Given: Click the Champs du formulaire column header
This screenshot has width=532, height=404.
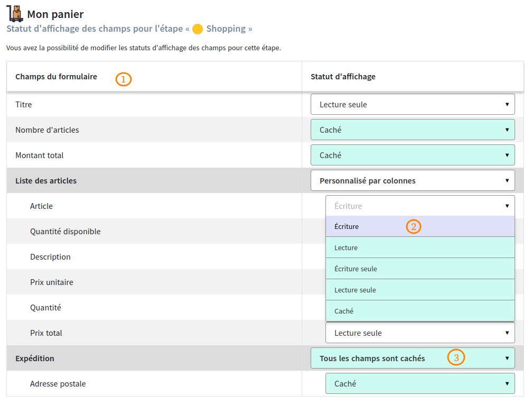Looking at the screenshot, I should tap(55, 76).
